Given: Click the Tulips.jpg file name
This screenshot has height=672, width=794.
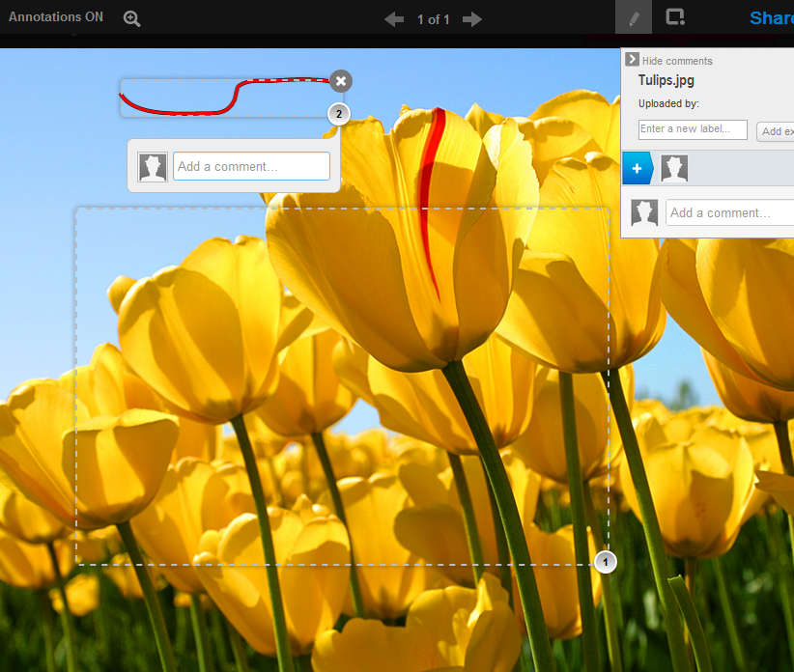Looking at the screenshot, I should [x=666, y=80].
